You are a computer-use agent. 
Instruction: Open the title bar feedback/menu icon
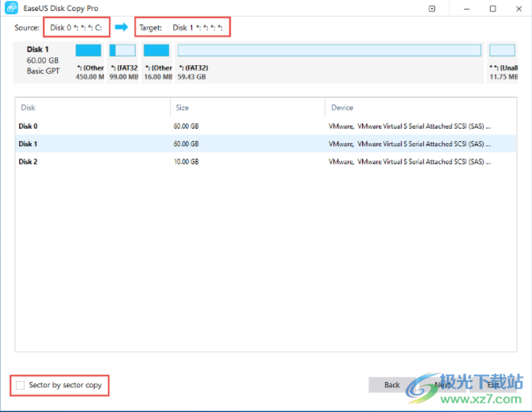[432, 9]
